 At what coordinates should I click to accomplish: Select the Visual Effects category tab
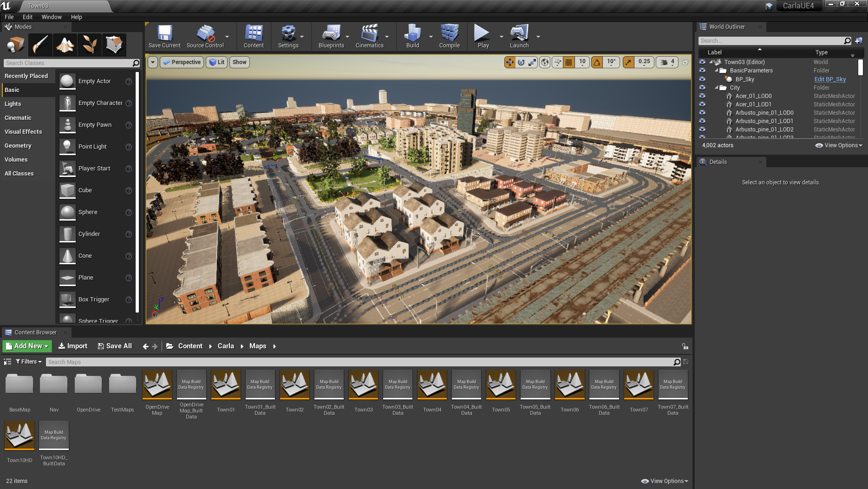(x=28, y=132)
